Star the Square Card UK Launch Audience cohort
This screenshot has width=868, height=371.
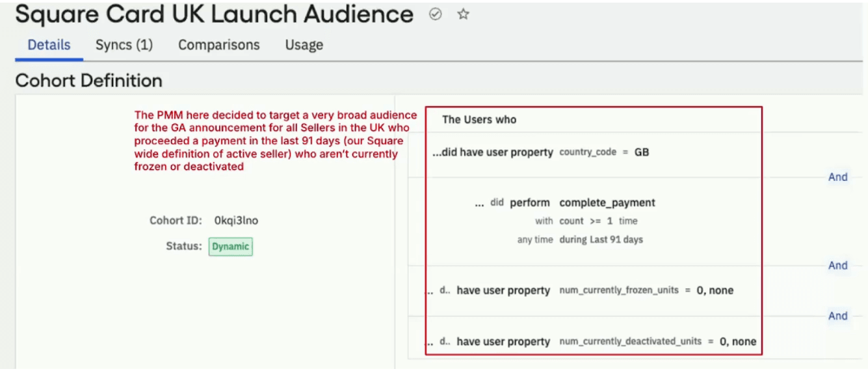click(463, 15)
